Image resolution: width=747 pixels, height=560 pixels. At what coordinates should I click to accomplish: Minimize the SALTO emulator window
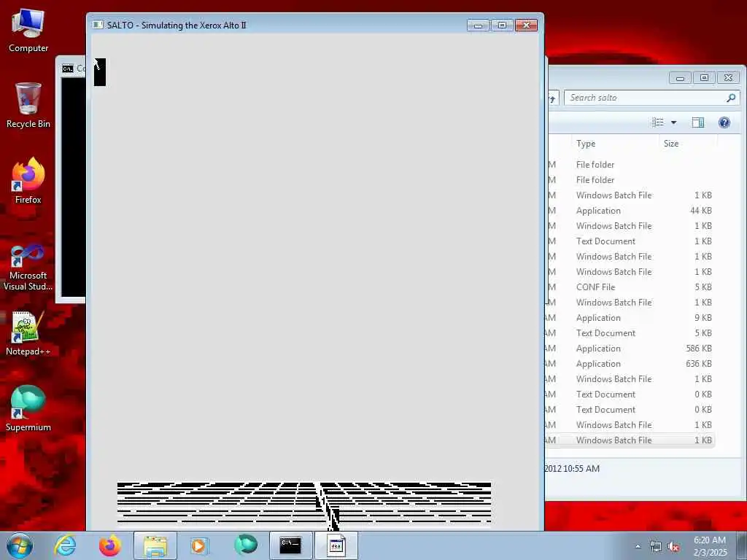[478, 26]
